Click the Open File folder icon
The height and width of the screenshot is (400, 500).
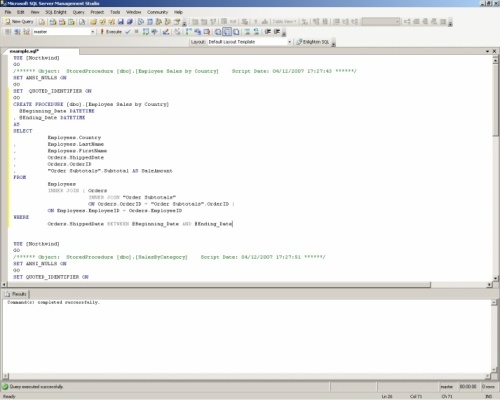pos(93,22)
